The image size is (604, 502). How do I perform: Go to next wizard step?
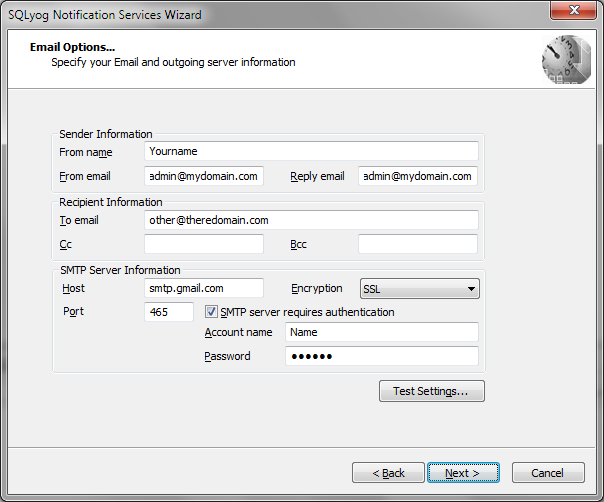pos(463,472)
